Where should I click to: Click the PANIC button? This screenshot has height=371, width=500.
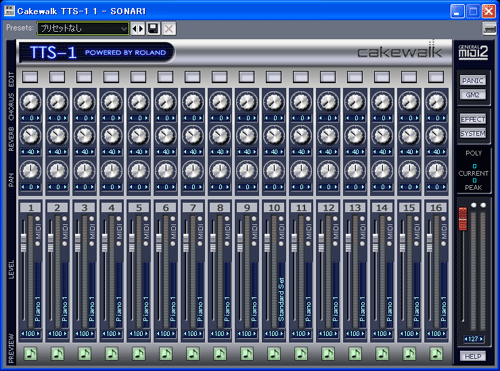[473, 80]
